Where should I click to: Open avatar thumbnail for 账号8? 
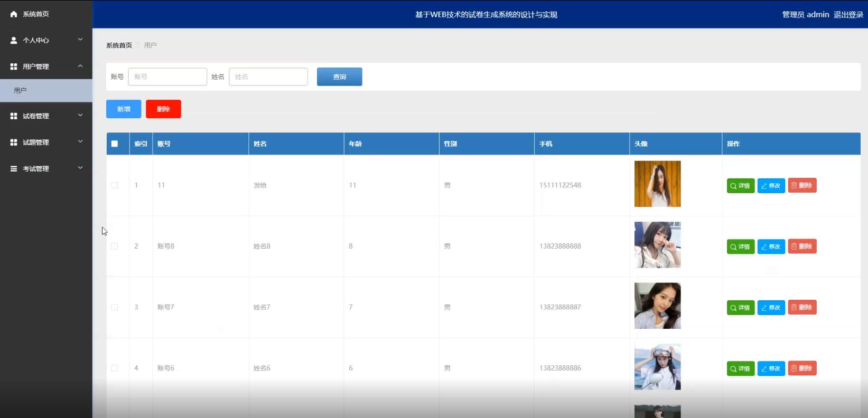click(x=657, y=245)
